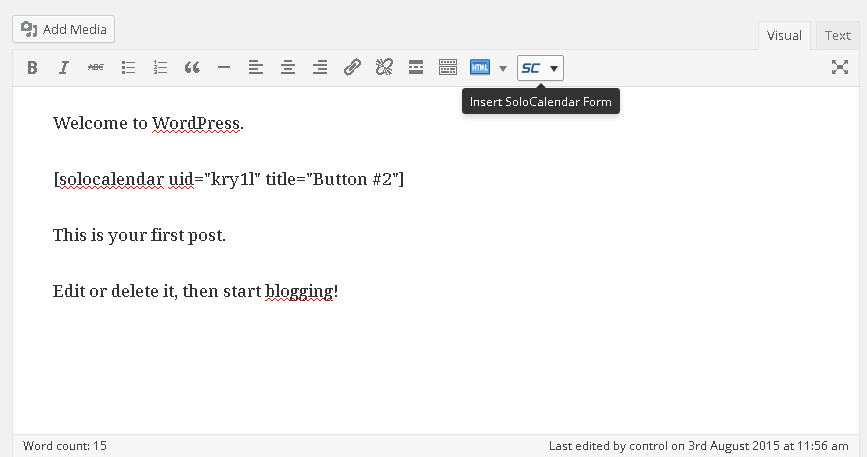Click 'This is your first post.' line
The image size is (867, 457).
[139, 235]
